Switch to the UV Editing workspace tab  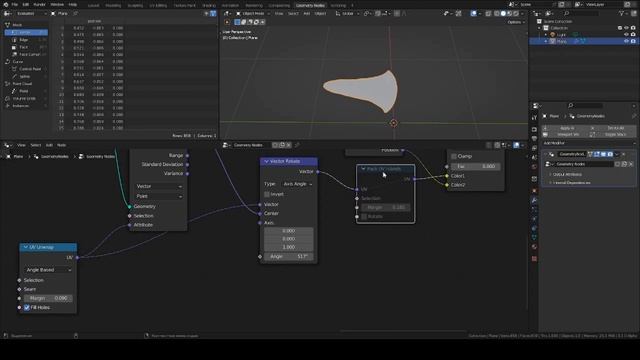[158, 6]
